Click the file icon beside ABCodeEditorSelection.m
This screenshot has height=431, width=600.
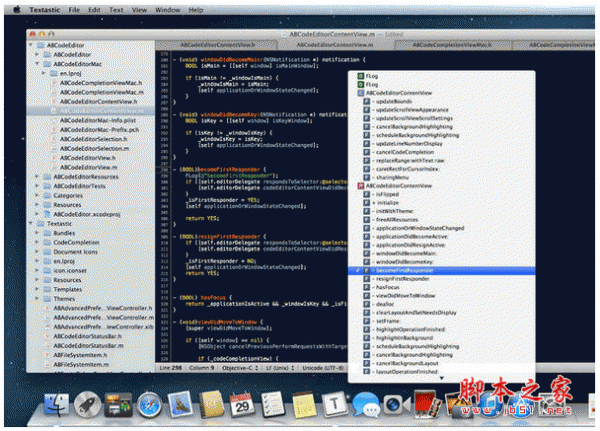[x=54, y=149]
